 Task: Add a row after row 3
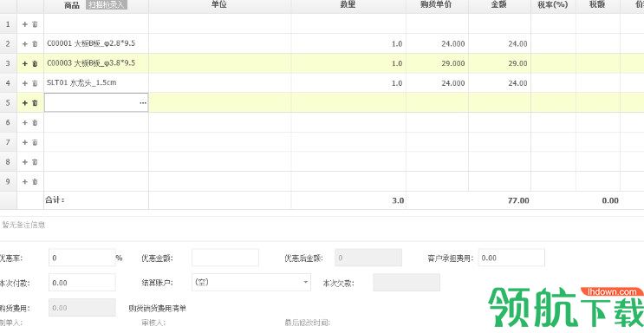click(24, 63)
